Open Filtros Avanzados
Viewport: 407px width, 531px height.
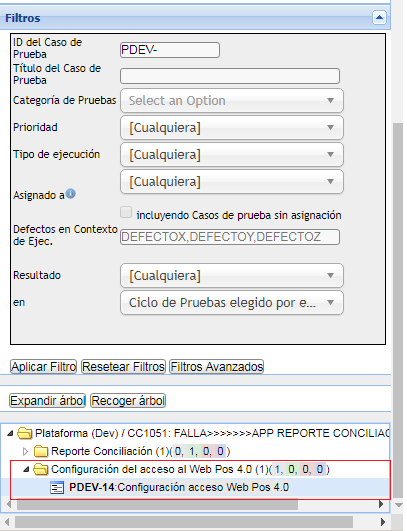[217, 366]
